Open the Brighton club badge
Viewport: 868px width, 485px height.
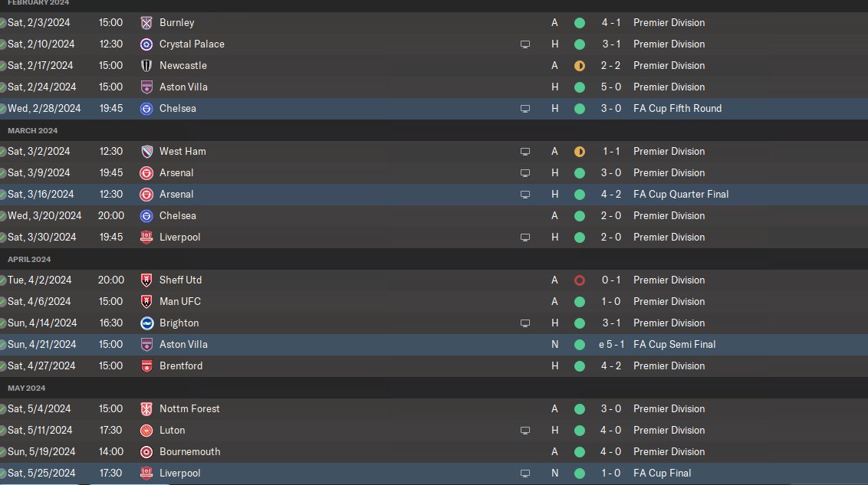[x=146, y=323]
